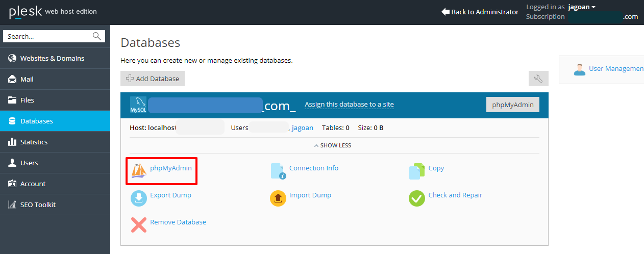Open the Mail menu item
Viewport: 644px width, 254px height.
point(55,79)
